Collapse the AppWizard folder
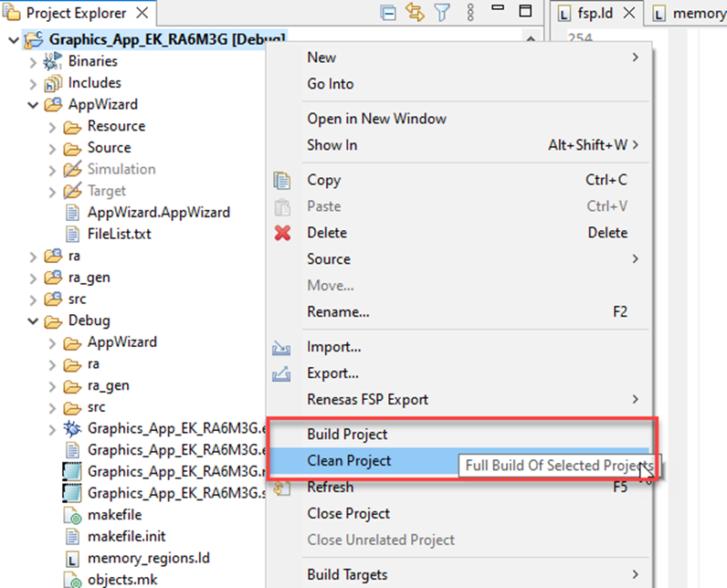Viewport: 727px width, 588px height. (x=34, y=105)
